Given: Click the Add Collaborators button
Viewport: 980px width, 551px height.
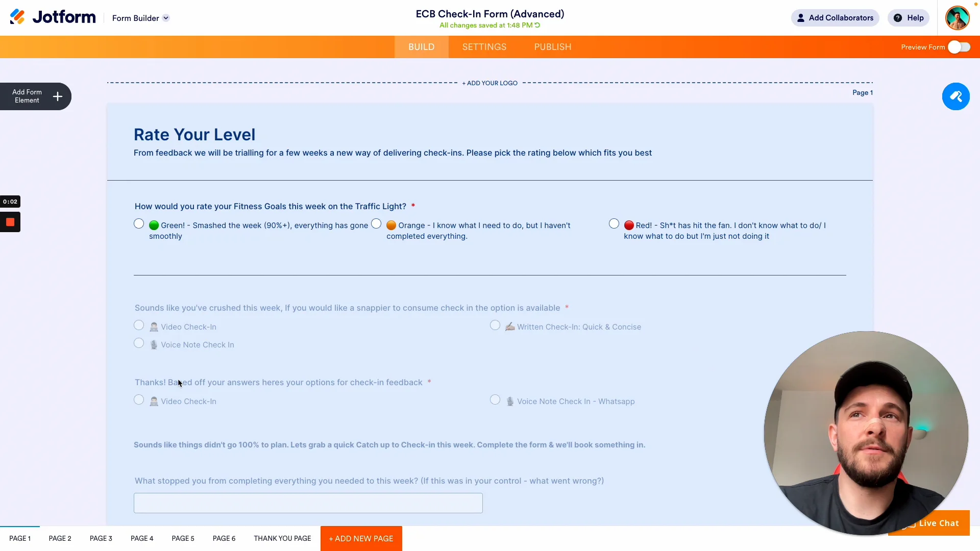Looking at the screenshot, I should click(835, 18).
